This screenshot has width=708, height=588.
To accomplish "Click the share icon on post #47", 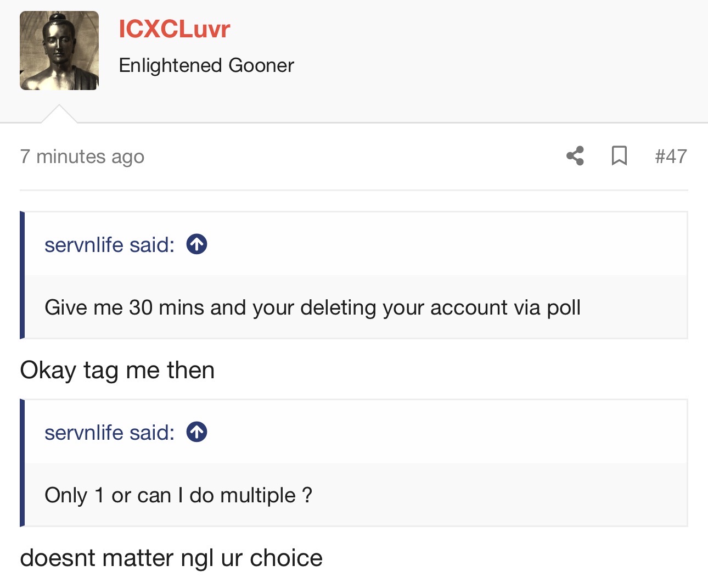I will point(575,156).
